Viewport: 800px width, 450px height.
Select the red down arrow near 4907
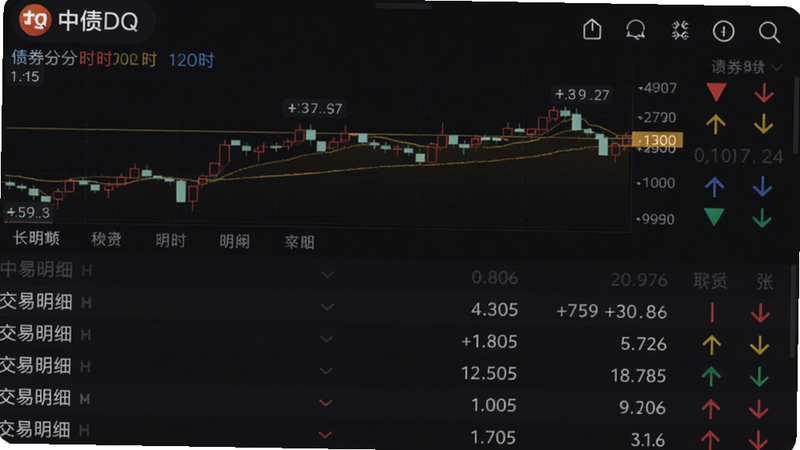point(764,93)
